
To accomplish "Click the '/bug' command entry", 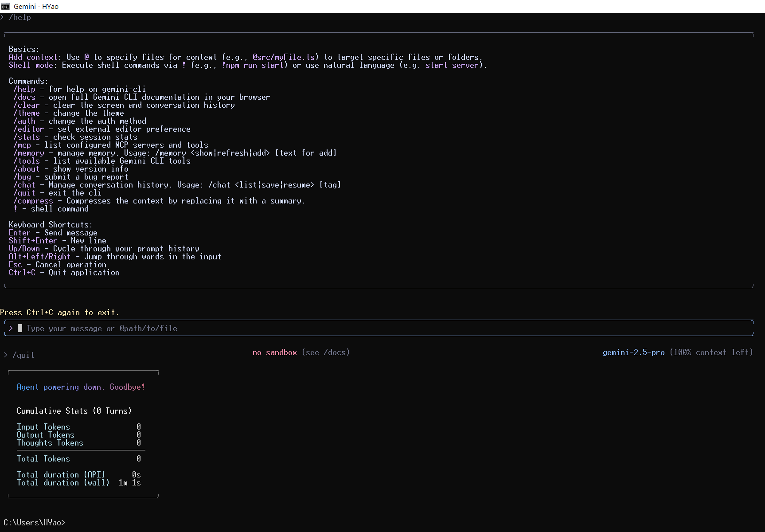I will coord(71,177).
